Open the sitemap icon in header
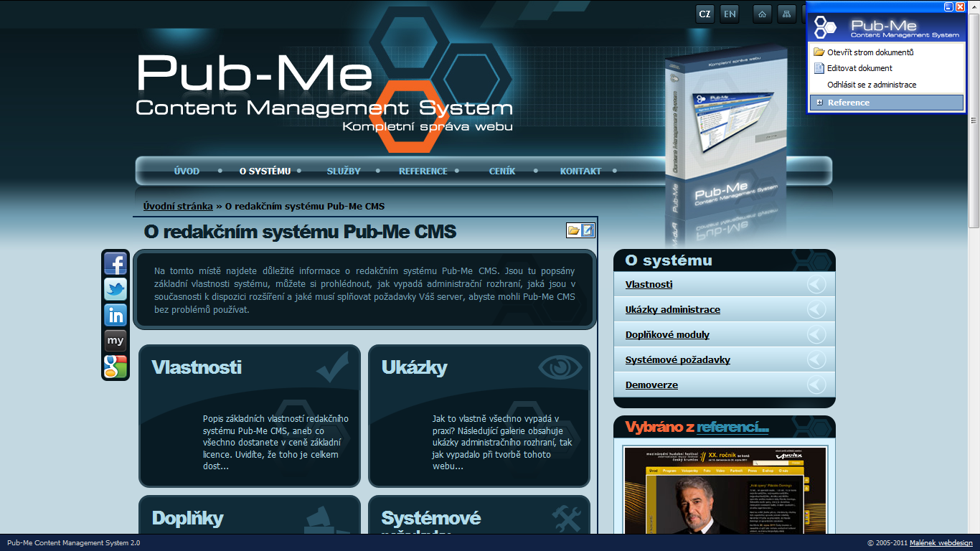980x551 pixels. (787, 14)
